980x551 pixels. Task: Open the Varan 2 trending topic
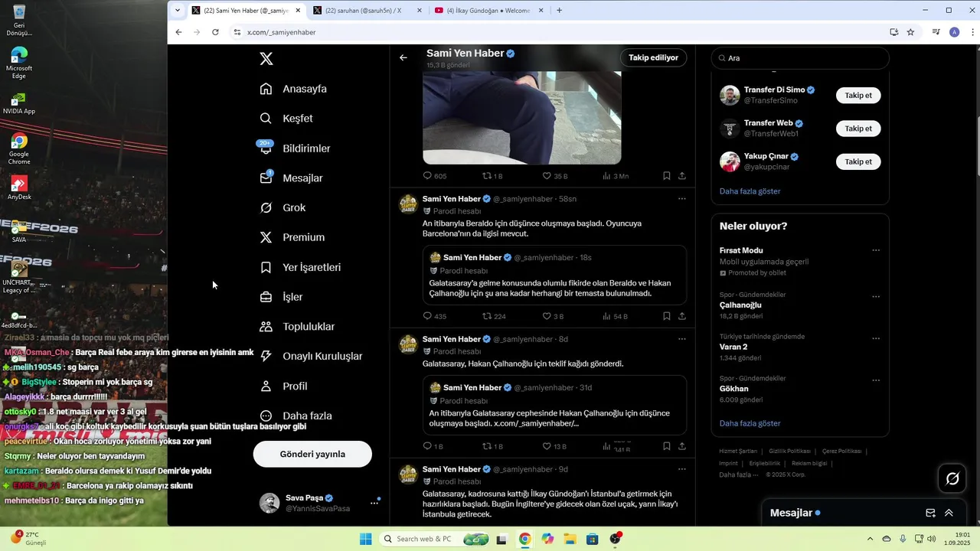(733, 347)
